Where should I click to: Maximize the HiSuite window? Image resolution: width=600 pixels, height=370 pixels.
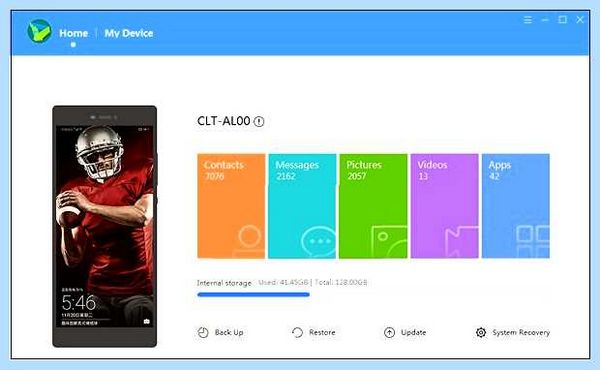point(562,20)
